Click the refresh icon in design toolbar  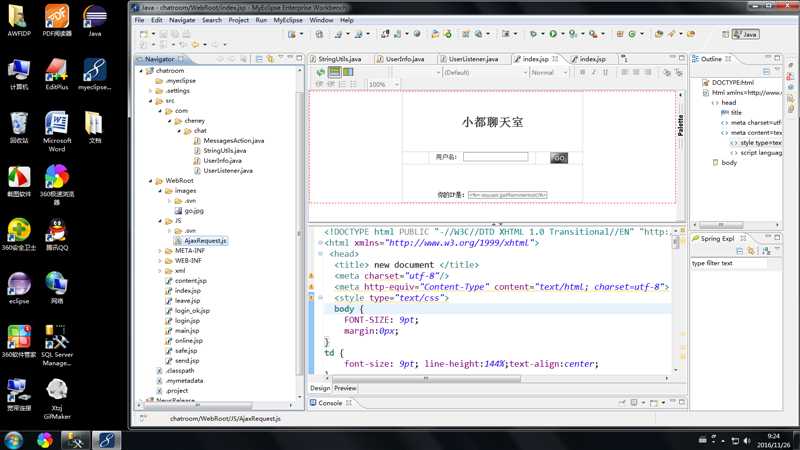[x=320, y=72]
